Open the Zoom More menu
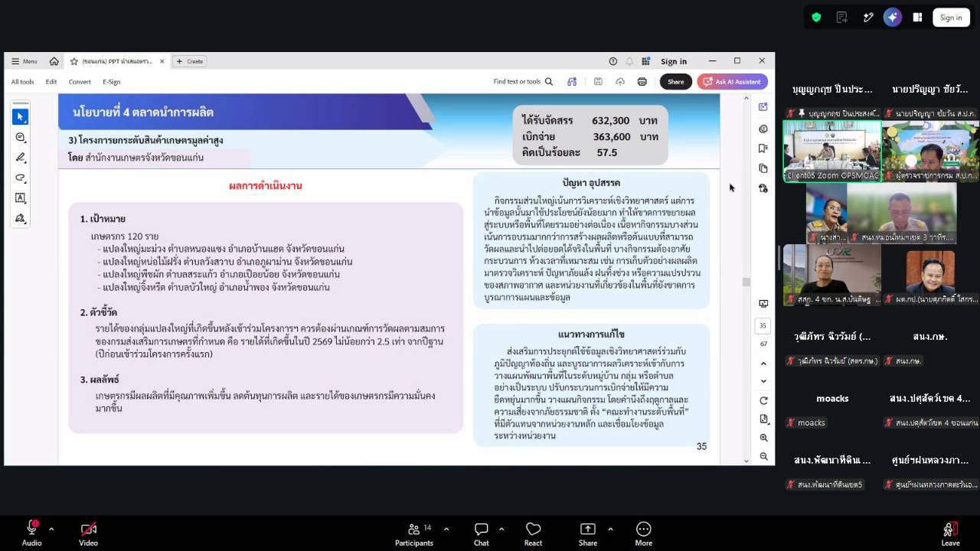980x551 pixels. click(x=644, y=533)
